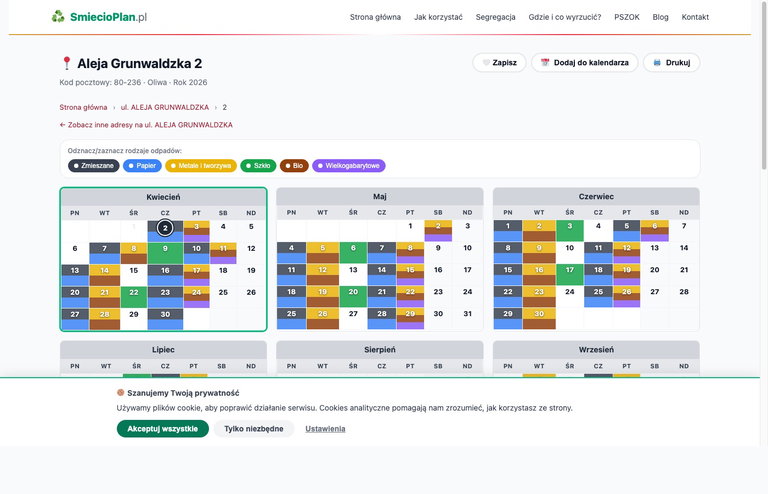Open the Segregacja menu item
The width and height of the screenshot is (768, 494).
(495, 17)
